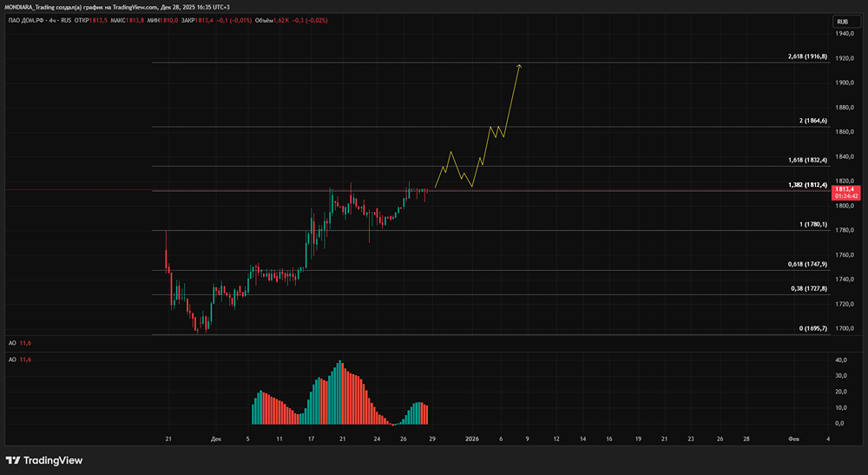This screenshot has height=475, width=868.
Task: Click the 23 date on the time axis
Action: click(691, 439)
